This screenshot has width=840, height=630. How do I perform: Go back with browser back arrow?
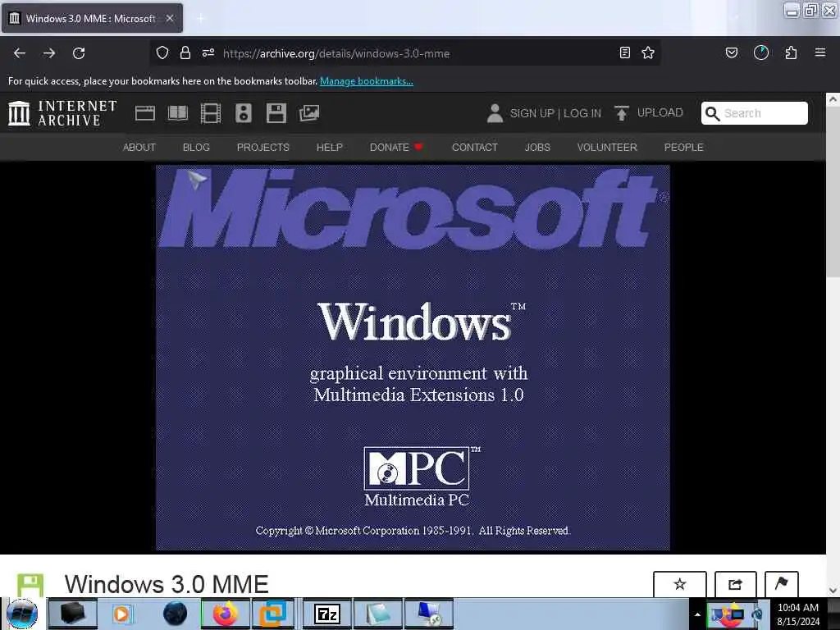[20, 53]
